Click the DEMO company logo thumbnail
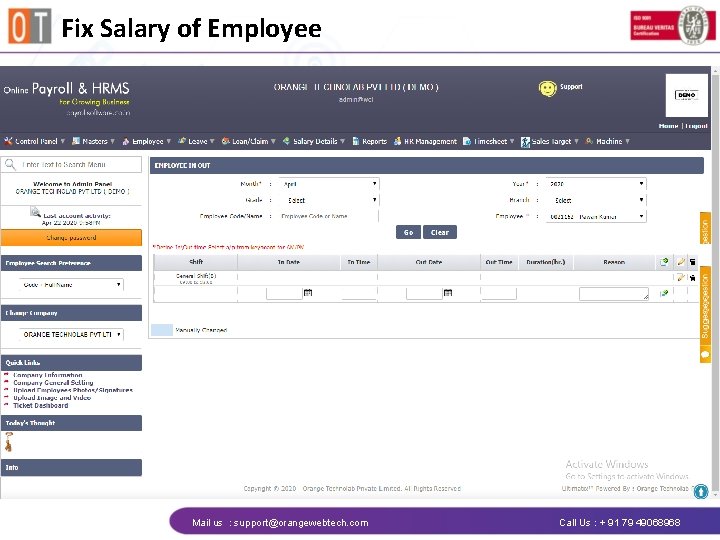This screenshot has height=540, width=720. coord(686,96)
